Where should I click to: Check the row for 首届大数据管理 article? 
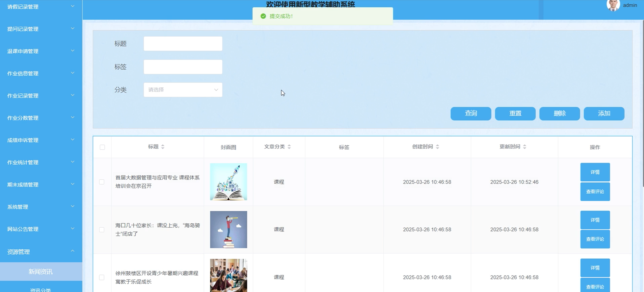coord(102,182)
